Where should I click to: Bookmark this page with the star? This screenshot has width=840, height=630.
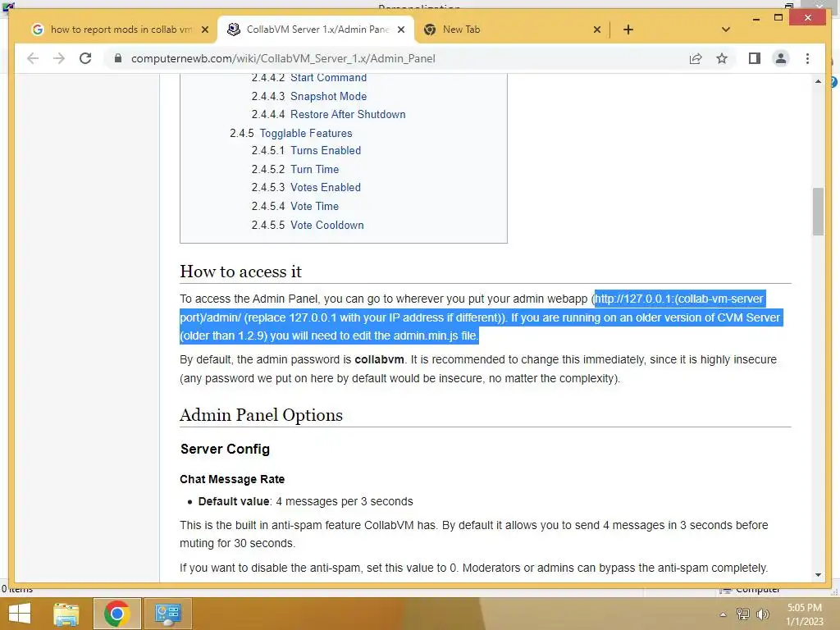pos(722,58)
